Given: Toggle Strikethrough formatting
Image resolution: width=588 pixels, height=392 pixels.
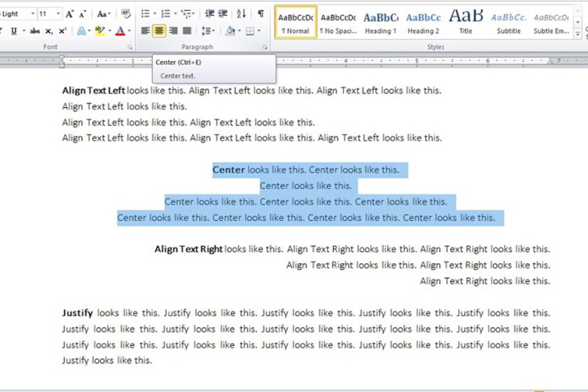Looking at the screenshot, I should pos(35,31).
